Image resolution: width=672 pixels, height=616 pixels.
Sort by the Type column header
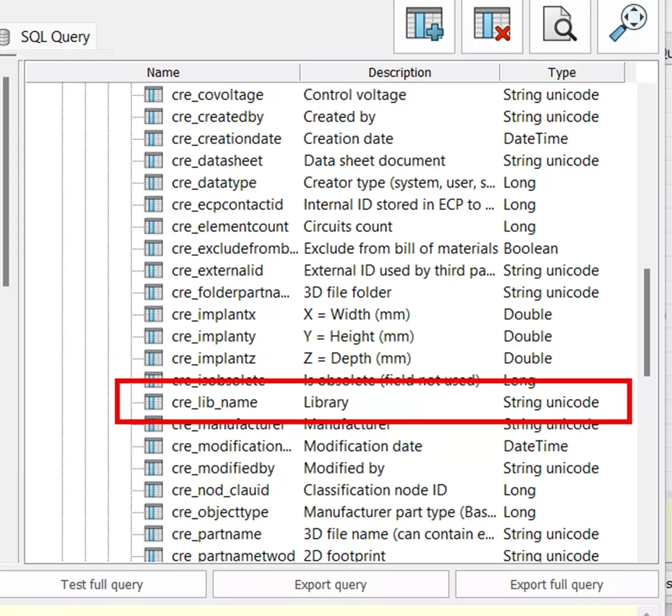(x=562, y=72)
